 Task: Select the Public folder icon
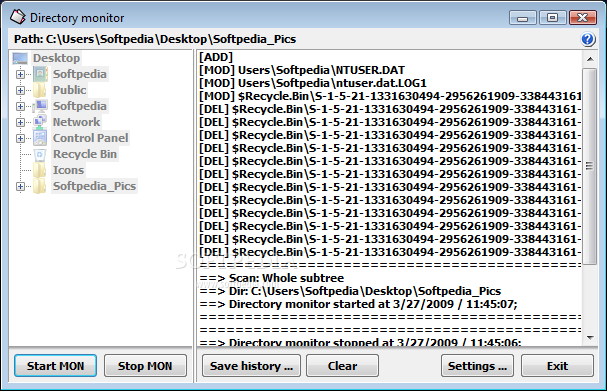(40, 90)
